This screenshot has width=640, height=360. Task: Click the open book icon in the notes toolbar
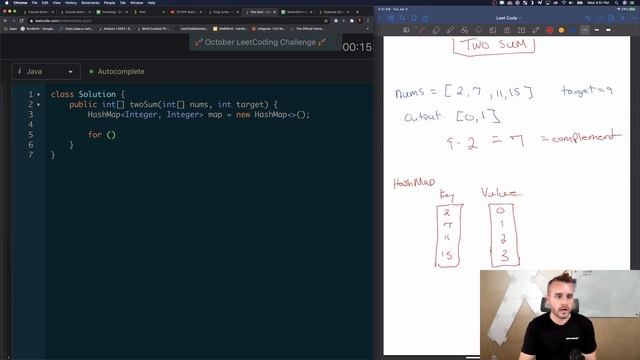click(521, 30)
